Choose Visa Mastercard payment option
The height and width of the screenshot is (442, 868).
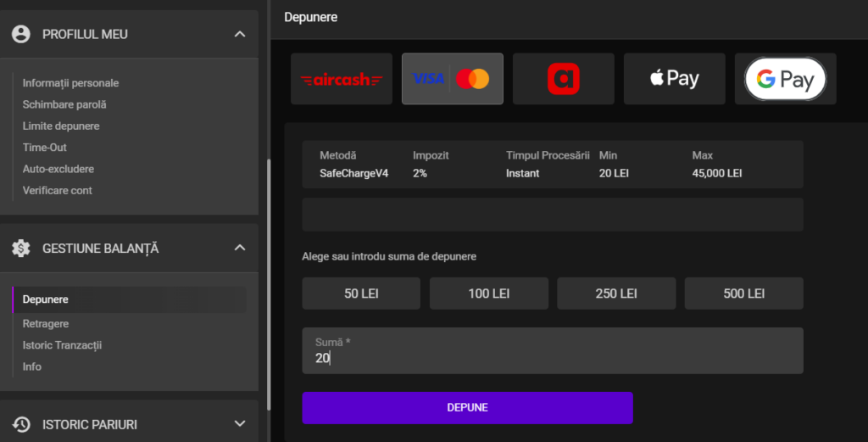452,79
